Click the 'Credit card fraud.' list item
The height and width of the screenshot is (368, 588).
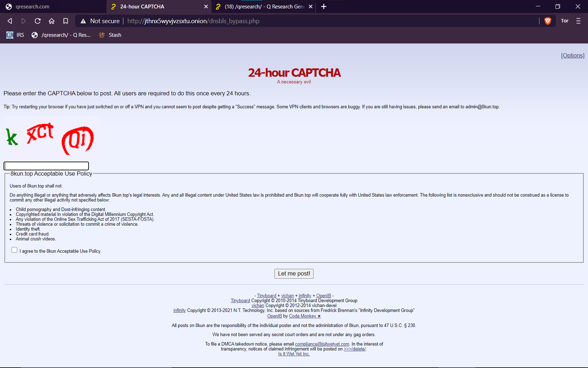click(x=33, y=234)
